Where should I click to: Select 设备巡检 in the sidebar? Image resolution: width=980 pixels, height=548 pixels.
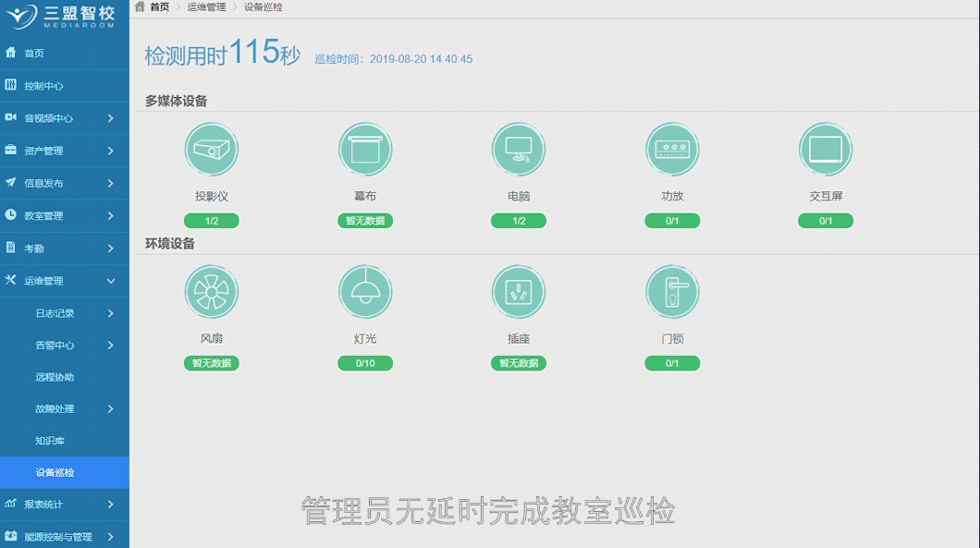55,473
